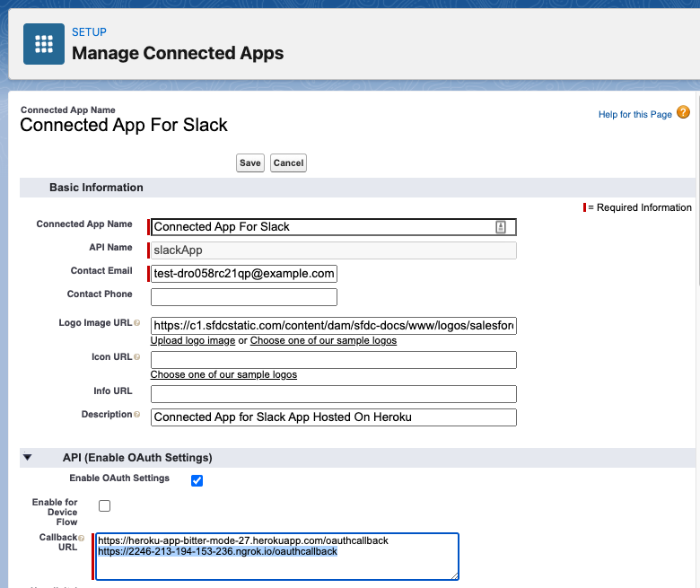Click the highlighted ngrok.io callback URL line
The image size is (700, 588).
click(x=217, y=551)
